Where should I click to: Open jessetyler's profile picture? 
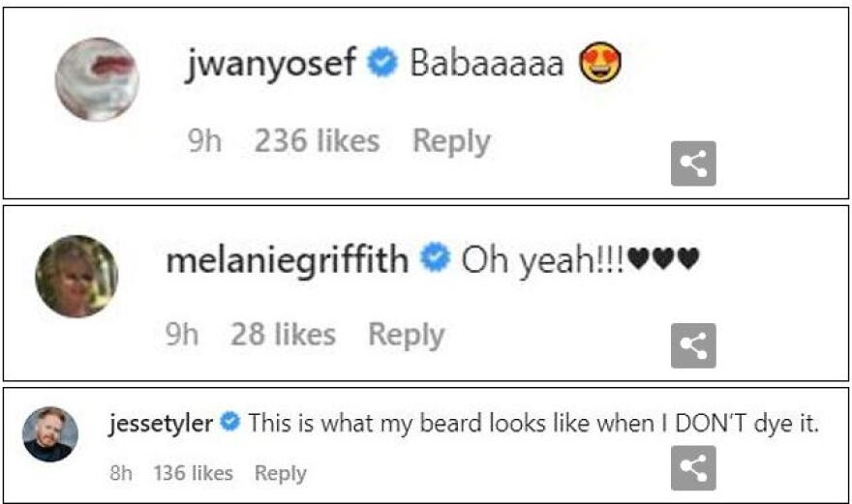pos(49,434)
